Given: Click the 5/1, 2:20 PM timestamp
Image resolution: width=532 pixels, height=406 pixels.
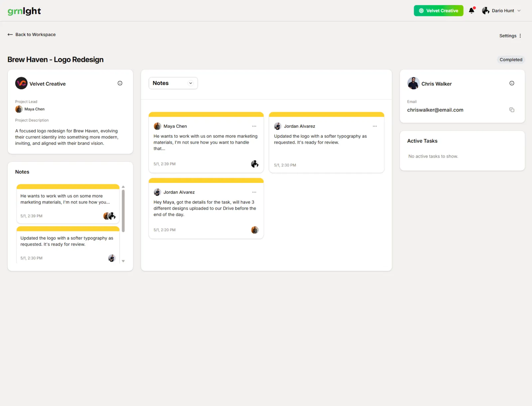Looking at the screenshot, I should pos(164,230).
